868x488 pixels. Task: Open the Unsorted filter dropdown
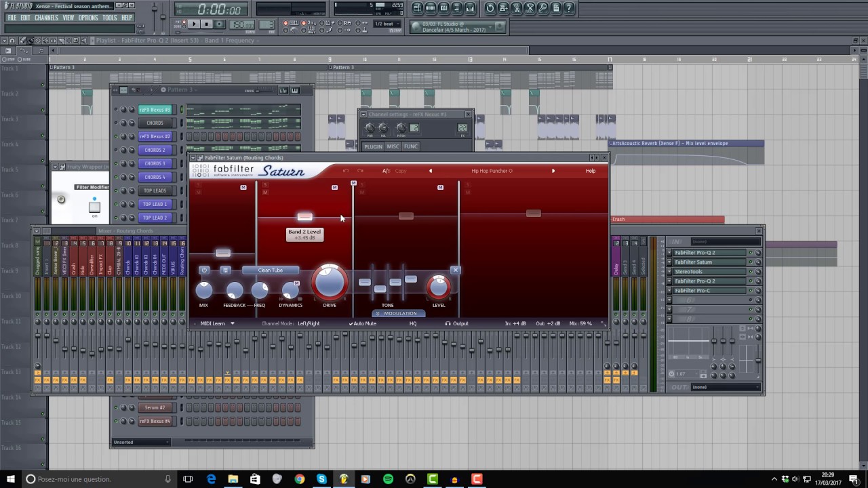[141, 442]
